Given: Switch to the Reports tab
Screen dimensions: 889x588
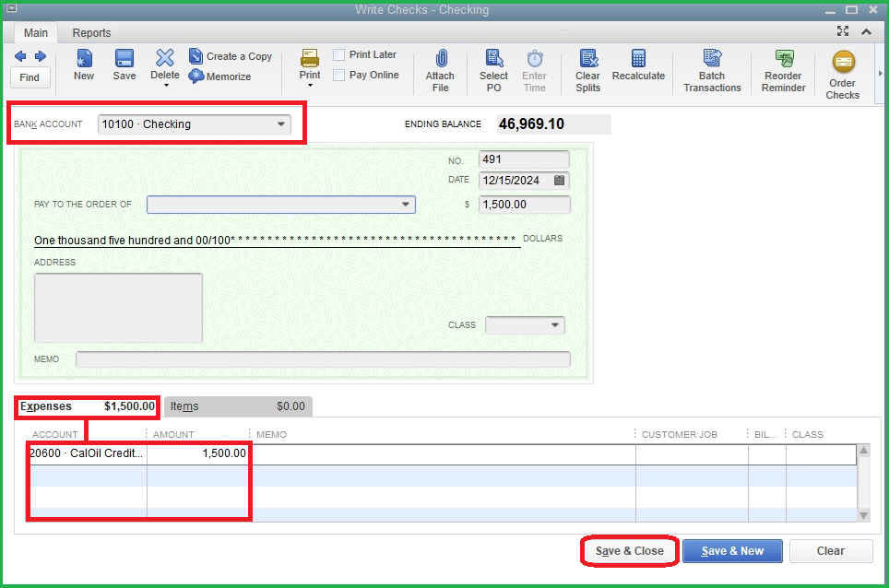Looking at the screenshot, I should (x=90, y=32).
